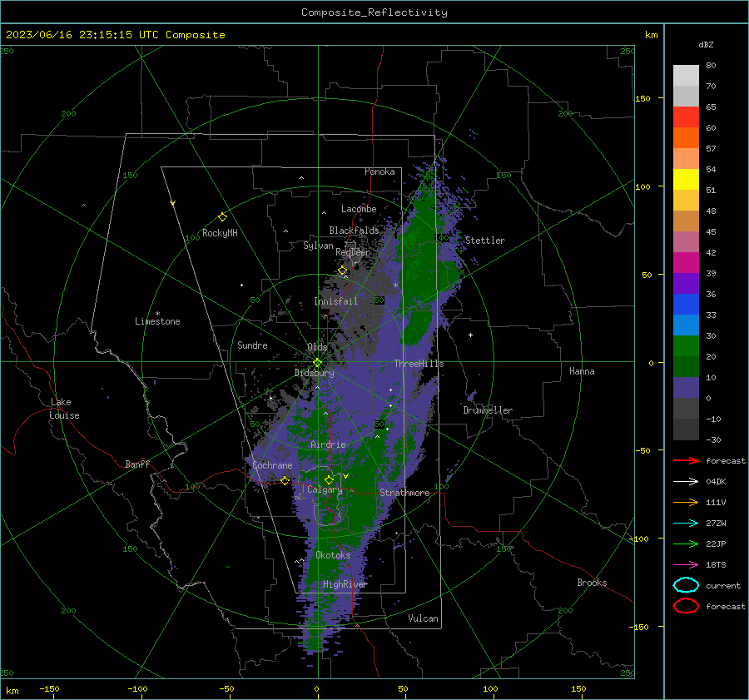Viewport: 749px width, 700px height.
Task: Click the Hanna city label
Action: pos(582,371)
